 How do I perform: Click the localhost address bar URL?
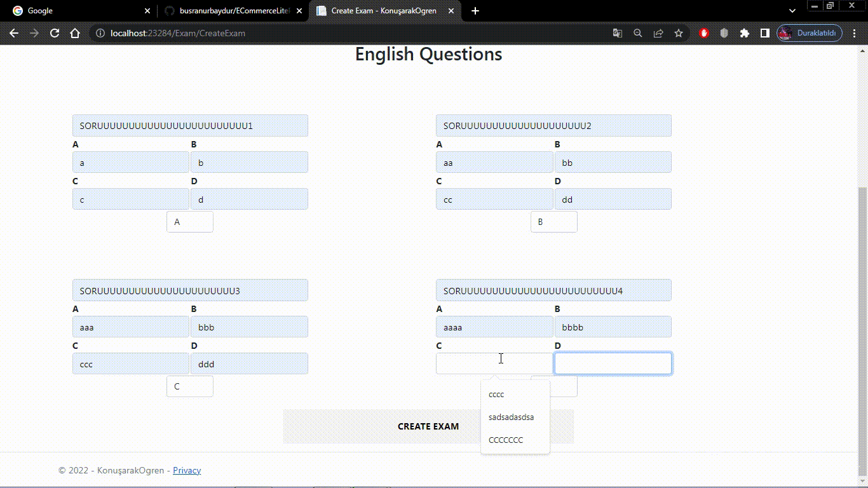(178, 33)
